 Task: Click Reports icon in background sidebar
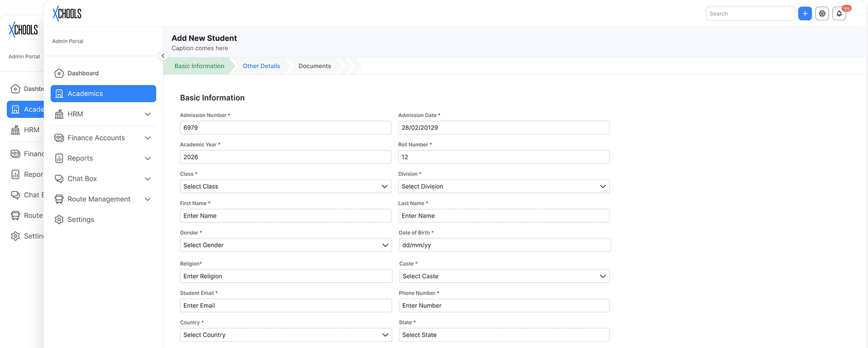tap(16, 174)
